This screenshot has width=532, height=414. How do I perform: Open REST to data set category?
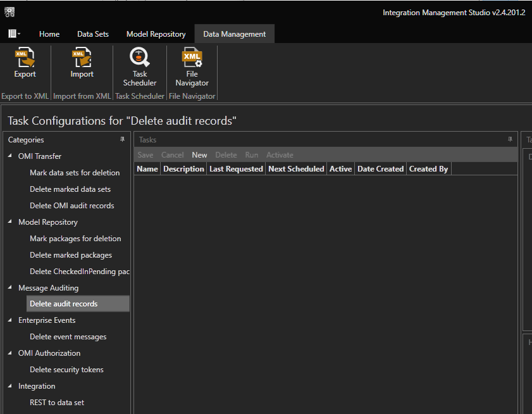[57, 403]
